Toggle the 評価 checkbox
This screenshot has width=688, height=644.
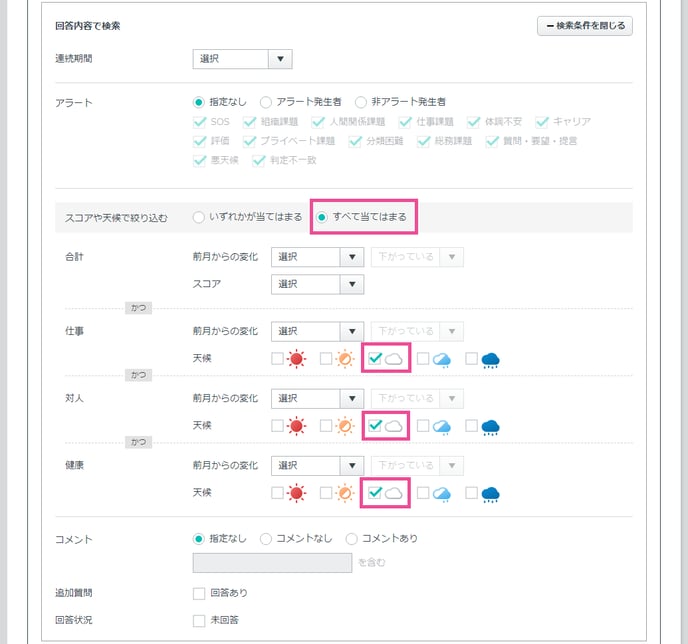(x=200, y=141)
